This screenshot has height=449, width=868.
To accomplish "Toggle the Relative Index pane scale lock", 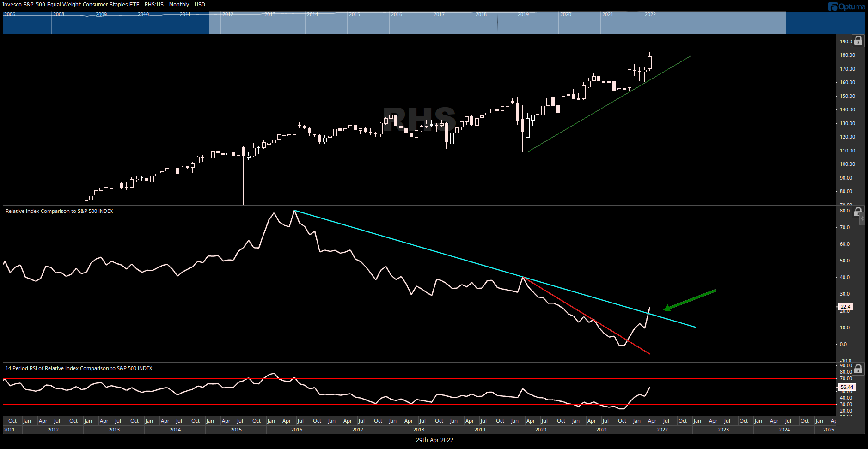I will 858,212.
